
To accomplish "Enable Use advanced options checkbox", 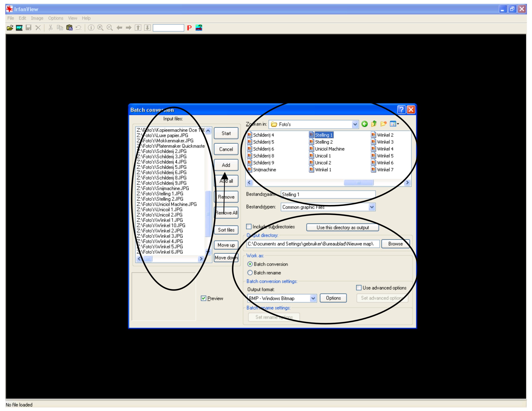I will click(359, 288).
